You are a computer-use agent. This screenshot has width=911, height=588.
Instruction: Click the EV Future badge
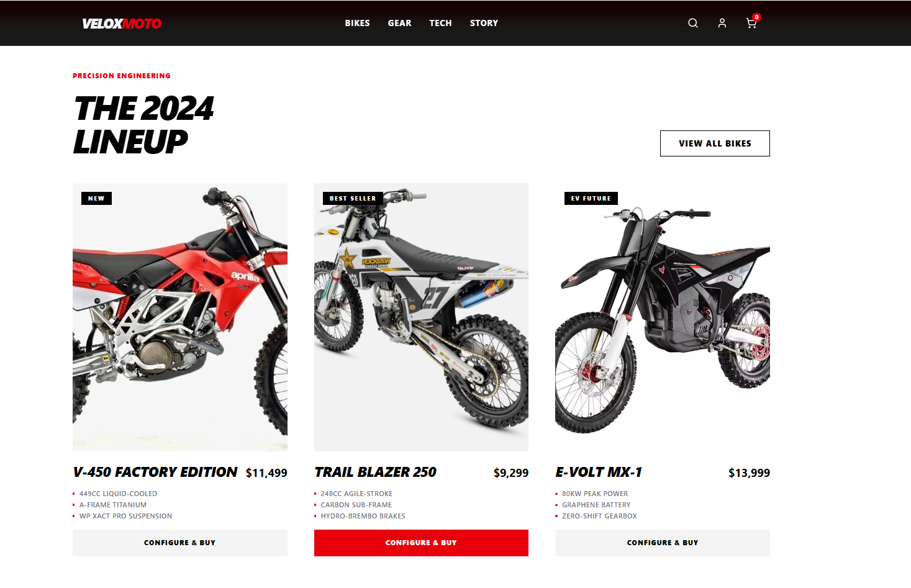pos(591,199)
